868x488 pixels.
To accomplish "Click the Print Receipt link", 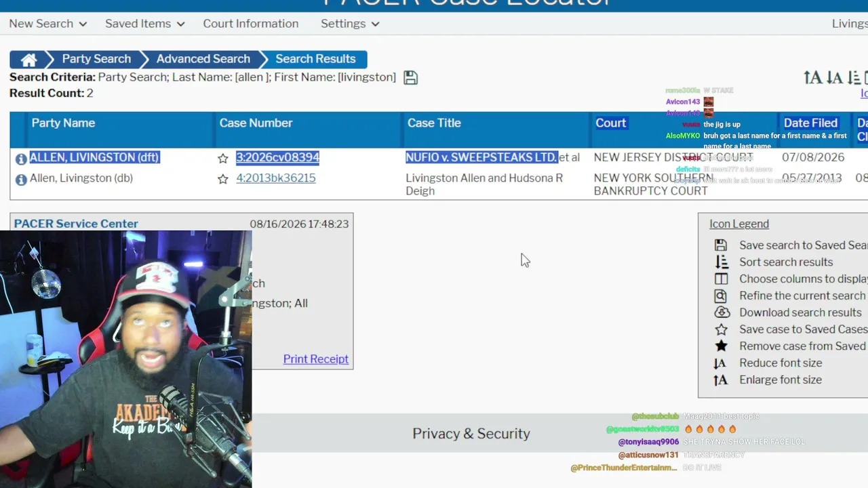I will (x=315, y=359).
